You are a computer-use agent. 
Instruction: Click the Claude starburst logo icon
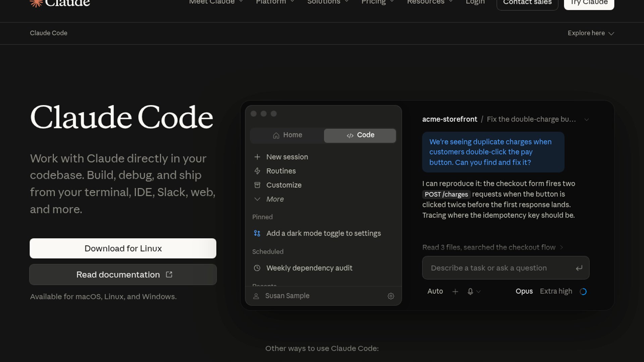point(36,3)
